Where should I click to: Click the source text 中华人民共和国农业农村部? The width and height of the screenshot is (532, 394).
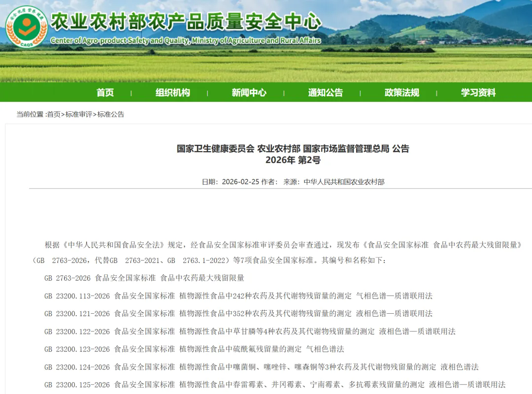click(x=344, y=182)
